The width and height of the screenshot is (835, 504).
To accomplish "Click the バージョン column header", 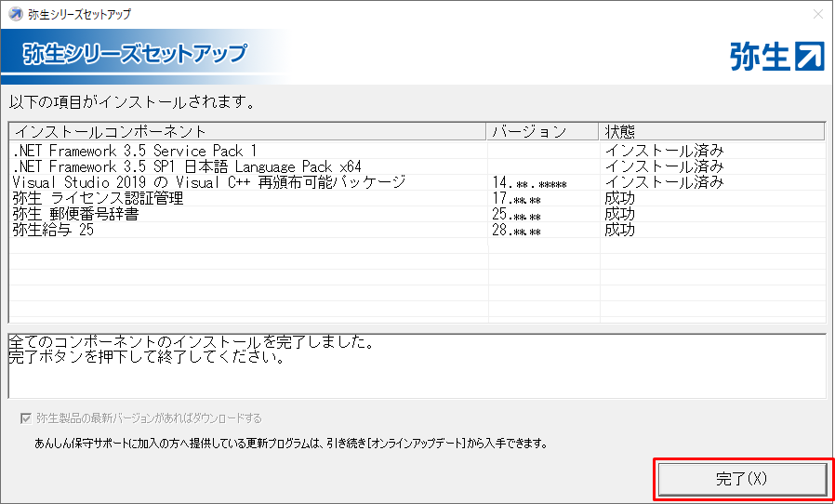I will (542, 131).
